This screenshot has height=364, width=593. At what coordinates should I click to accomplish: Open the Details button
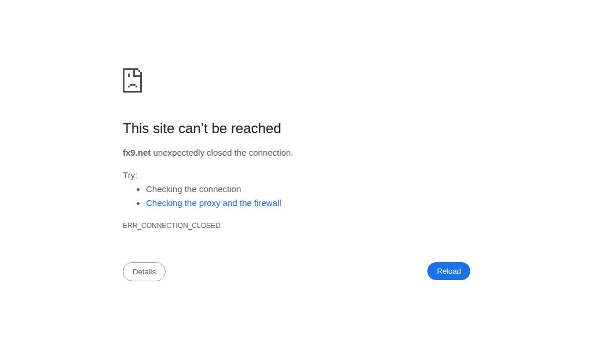click(x=144, y=271)
